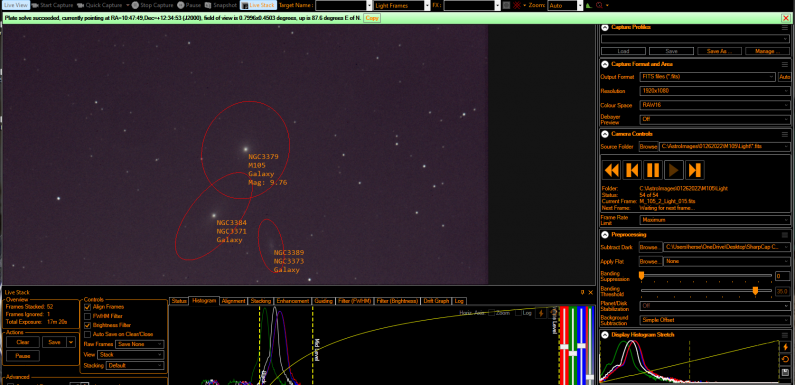Copy the plate solve coordinates
The width and height of the screenshot is (795, 385).
[x=372, y=18]
